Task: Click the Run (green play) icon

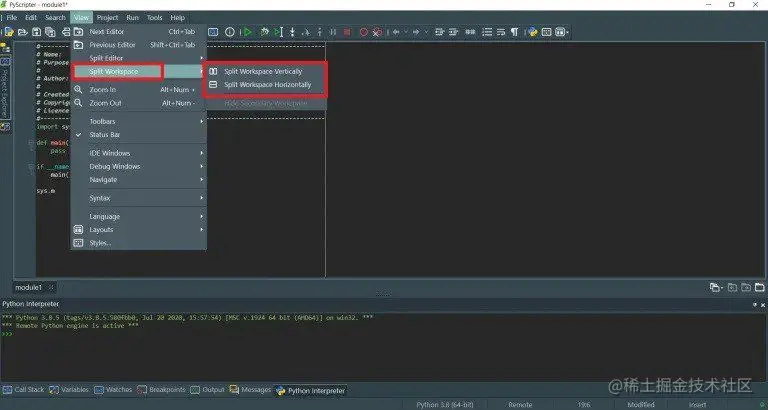Action: [x=247, y=32]
